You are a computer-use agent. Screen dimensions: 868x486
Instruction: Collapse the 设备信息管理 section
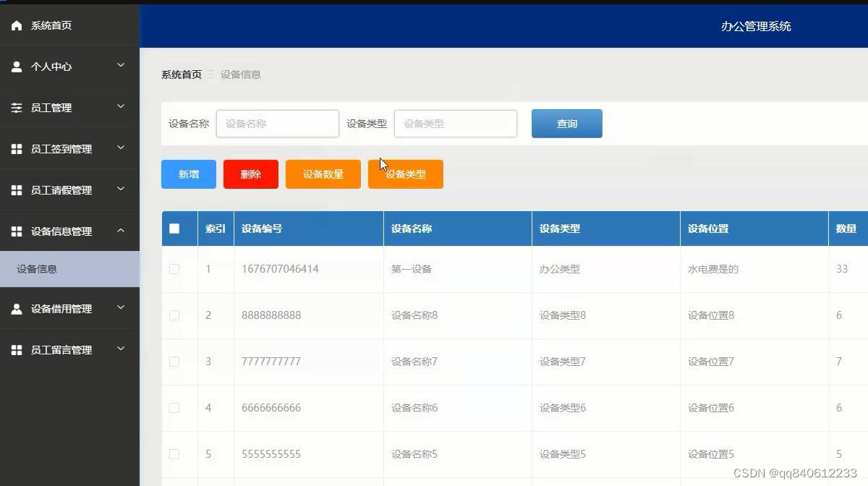122,231
